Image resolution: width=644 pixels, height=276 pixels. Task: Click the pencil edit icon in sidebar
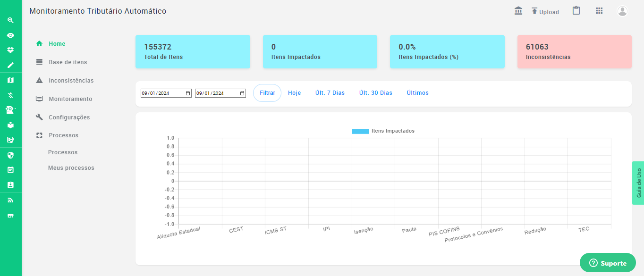[x=10, y=65]
